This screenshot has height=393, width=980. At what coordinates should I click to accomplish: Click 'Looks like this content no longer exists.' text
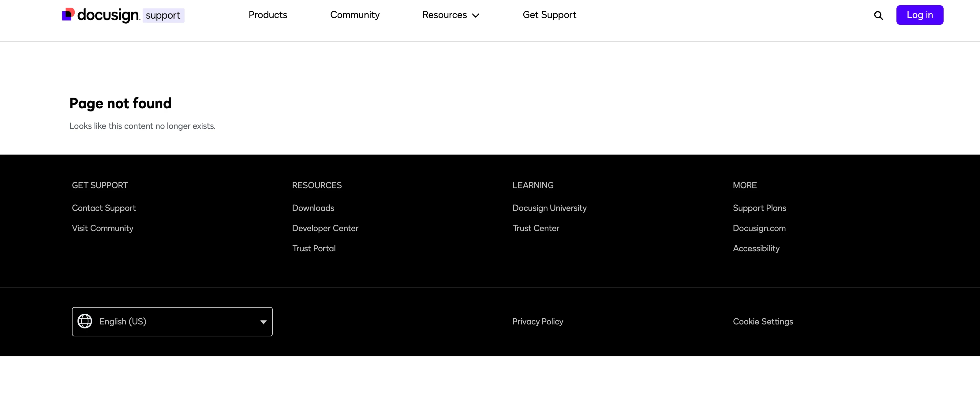coord(142,126)
